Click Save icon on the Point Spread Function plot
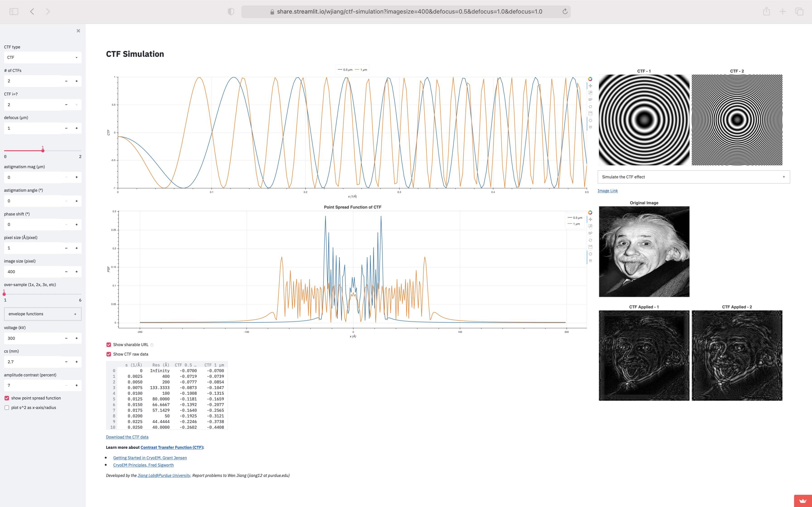 [590, 247]
